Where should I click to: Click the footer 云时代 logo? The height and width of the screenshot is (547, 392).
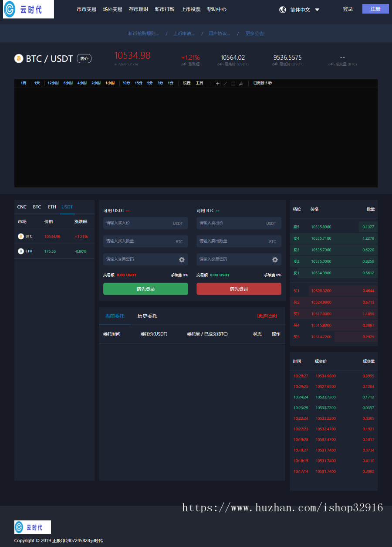[x=33, y=527]
